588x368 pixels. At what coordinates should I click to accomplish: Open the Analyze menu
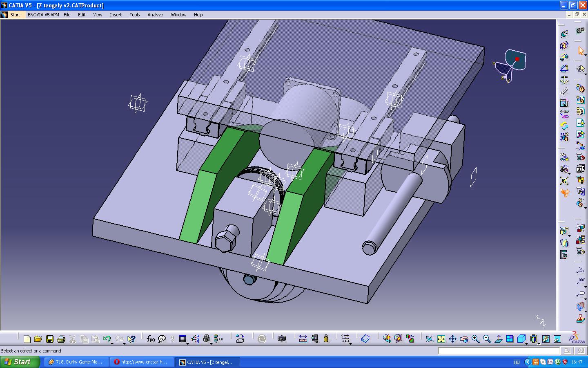coord(155,15)
